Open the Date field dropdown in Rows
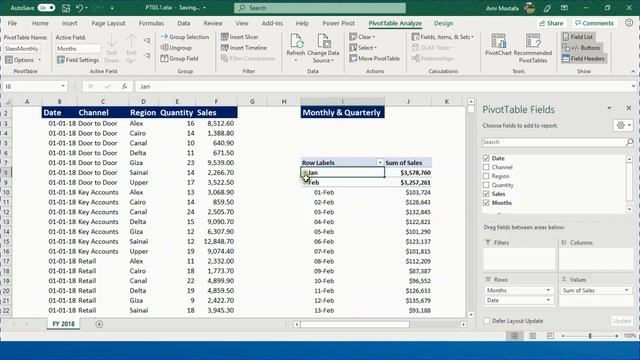Image resolution: width=640 pixels, height=360 pixels. pos(548,300)
